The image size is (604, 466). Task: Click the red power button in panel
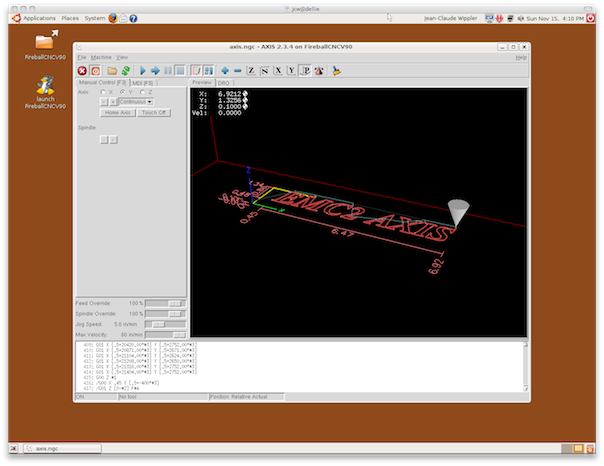(590, 18)
